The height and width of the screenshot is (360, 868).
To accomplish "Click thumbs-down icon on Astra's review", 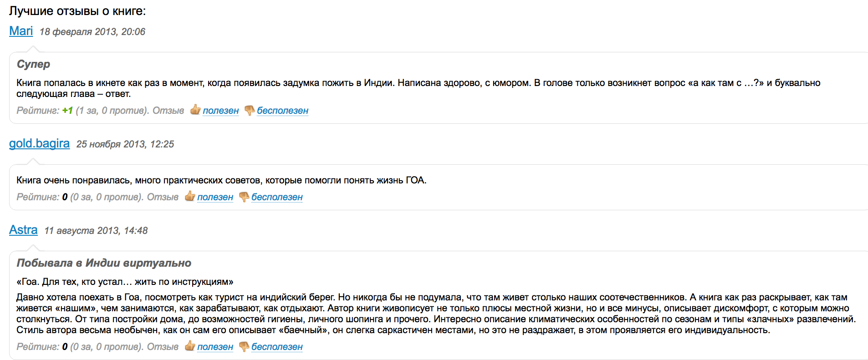I will click(244, 347).
